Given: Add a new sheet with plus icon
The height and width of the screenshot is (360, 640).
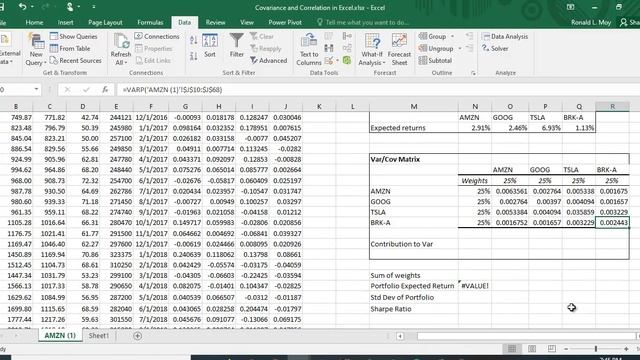Looking at the screenshot, I should [138, 336].
